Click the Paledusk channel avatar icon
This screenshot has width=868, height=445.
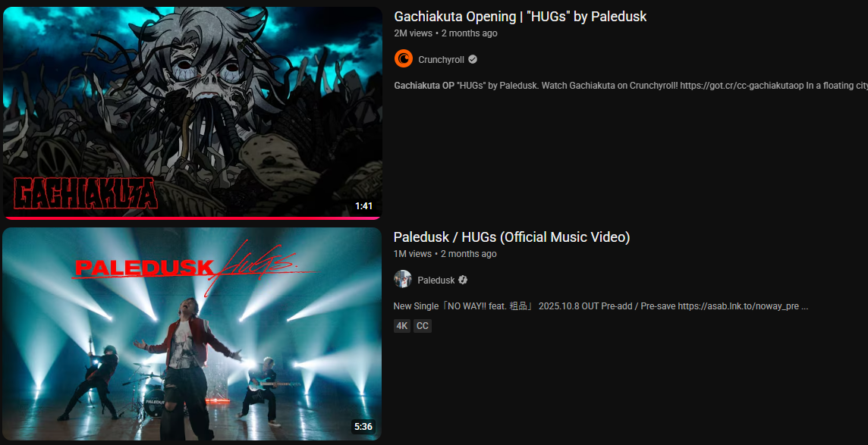click(x=402, y=279)
